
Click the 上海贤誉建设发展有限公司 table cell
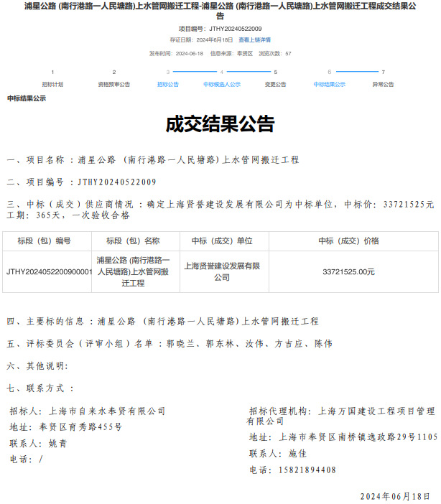point(222,271)
